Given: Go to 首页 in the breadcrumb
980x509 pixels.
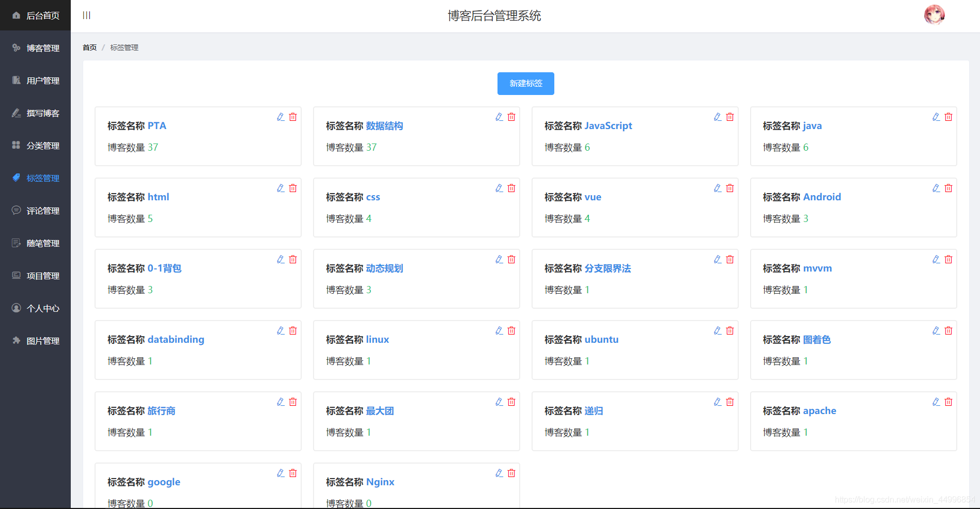Looking at the screenshot, I should pos(89,47).
